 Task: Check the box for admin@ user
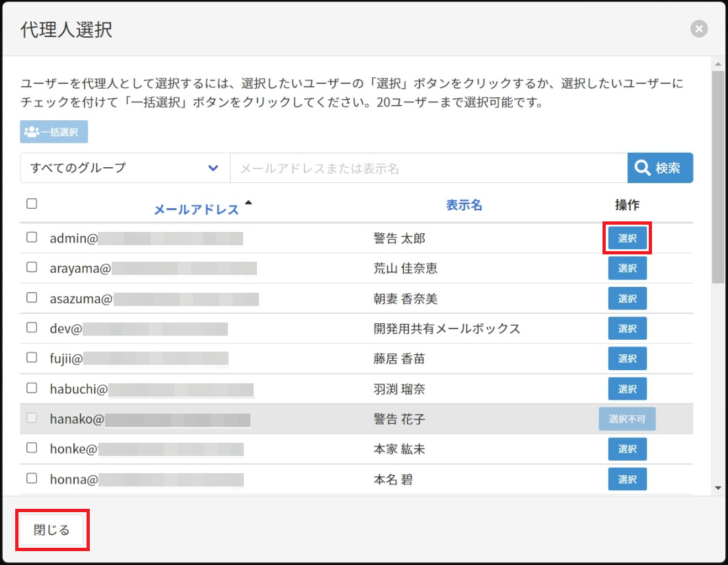32,238
